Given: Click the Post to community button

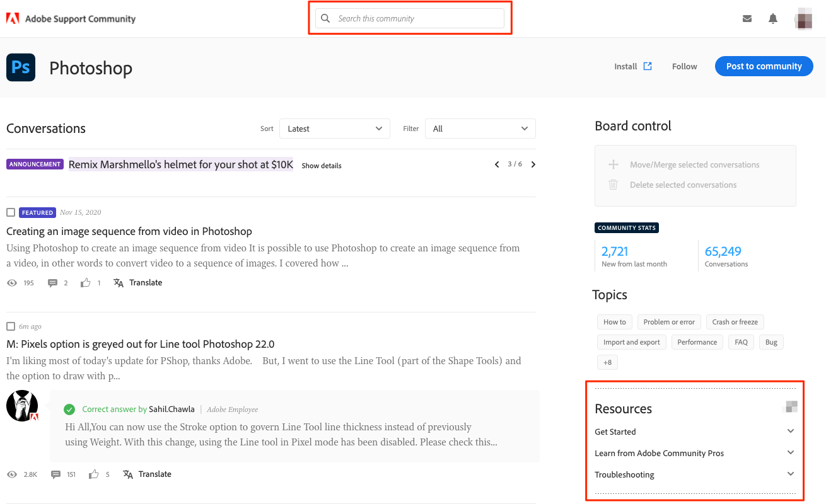Looking at the screenshot, I should coord(764,66).
